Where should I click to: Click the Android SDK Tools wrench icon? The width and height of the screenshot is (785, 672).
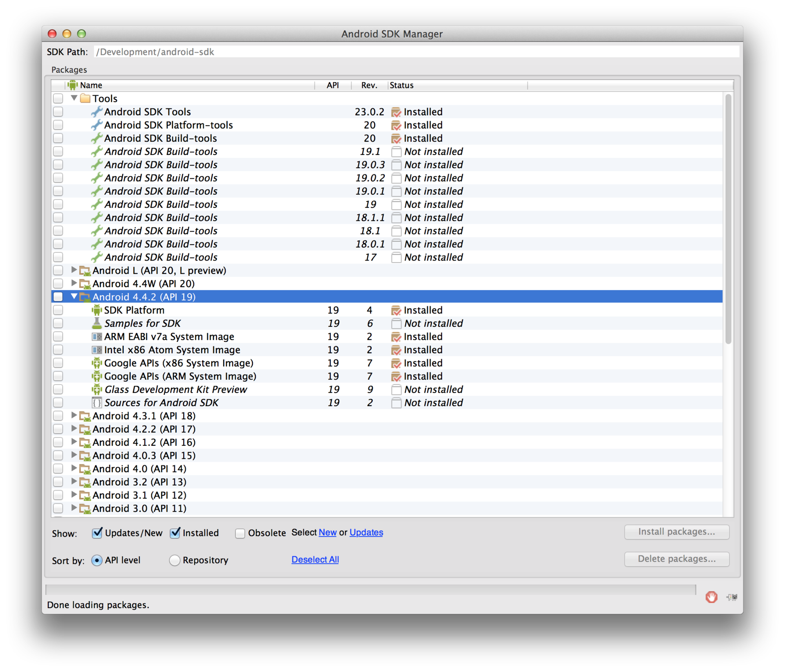(x=96, y=112)
